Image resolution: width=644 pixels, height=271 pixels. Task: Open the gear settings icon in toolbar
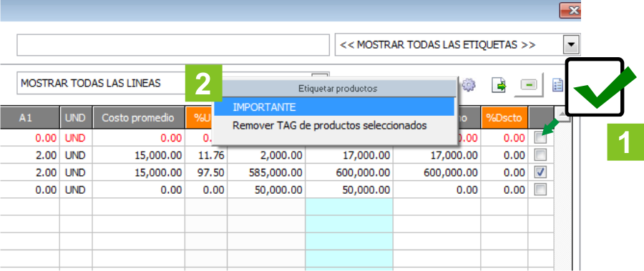469,85
